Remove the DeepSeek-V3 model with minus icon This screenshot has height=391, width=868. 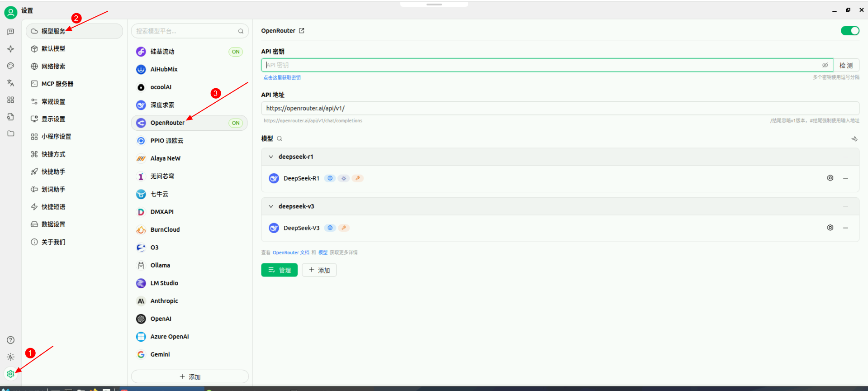coord(845,228)
